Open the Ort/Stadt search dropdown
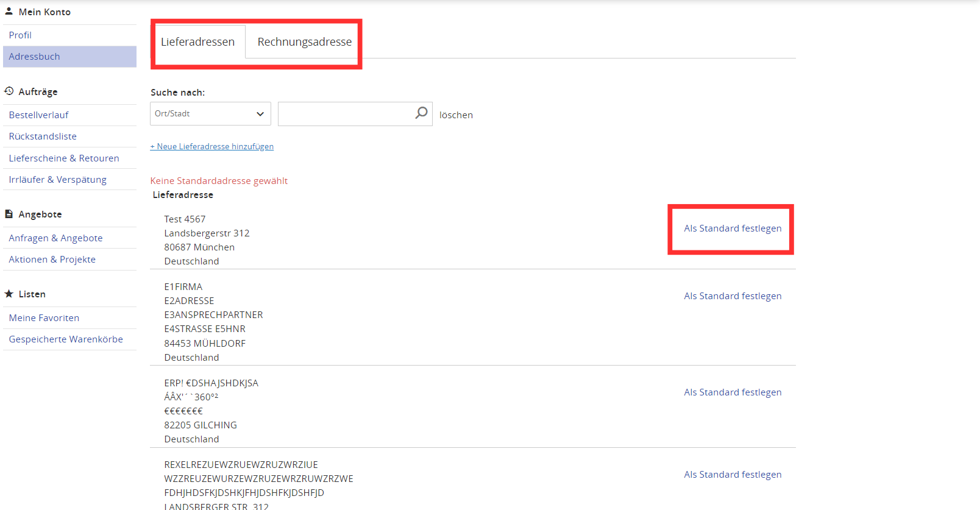 [x=210, y=114]
